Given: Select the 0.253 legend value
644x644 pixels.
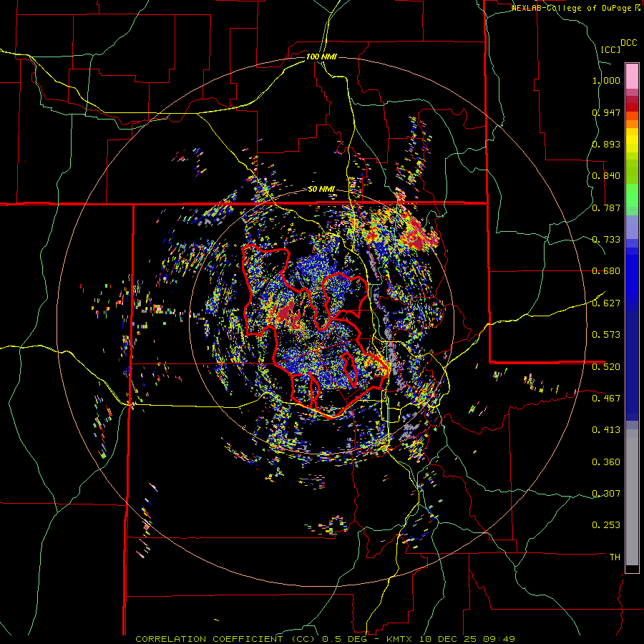Looking at the screenshot, I should coord(606,525).
